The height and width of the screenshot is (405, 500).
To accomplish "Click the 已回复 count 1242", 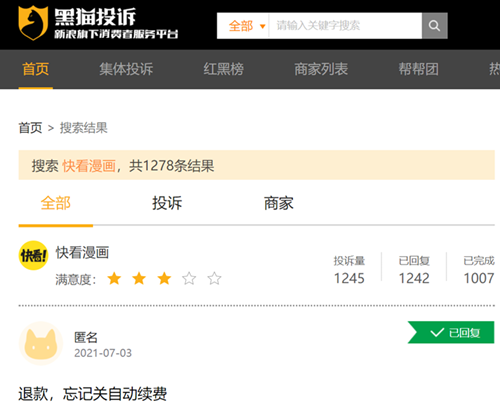I will [414, 278].
